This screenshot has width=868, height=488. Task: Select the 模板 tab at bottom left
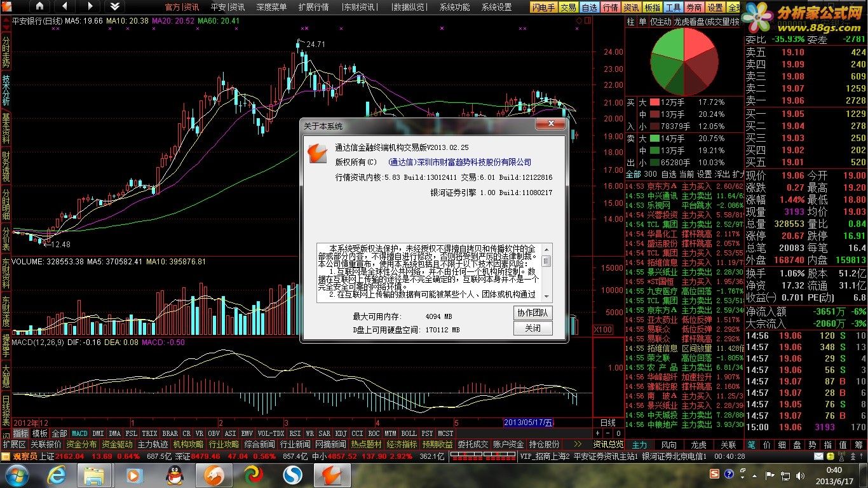click(x=40, y=433)
